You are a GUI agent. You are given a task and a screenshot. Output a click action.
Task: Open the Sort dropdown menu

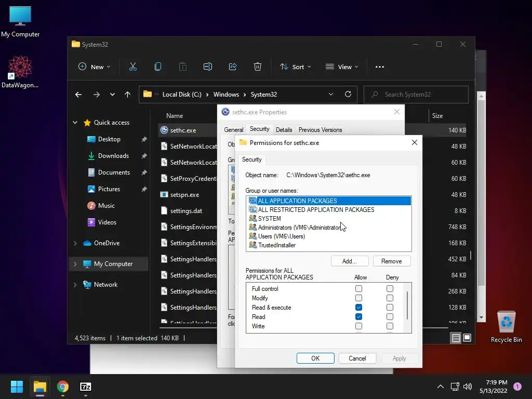(295, 67)
